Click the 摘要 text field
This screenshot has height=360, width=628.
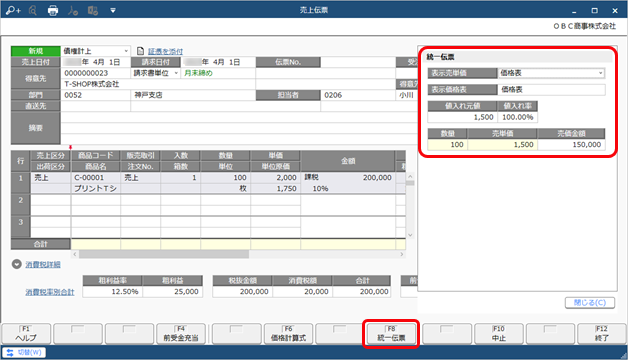tap(239, 128)
